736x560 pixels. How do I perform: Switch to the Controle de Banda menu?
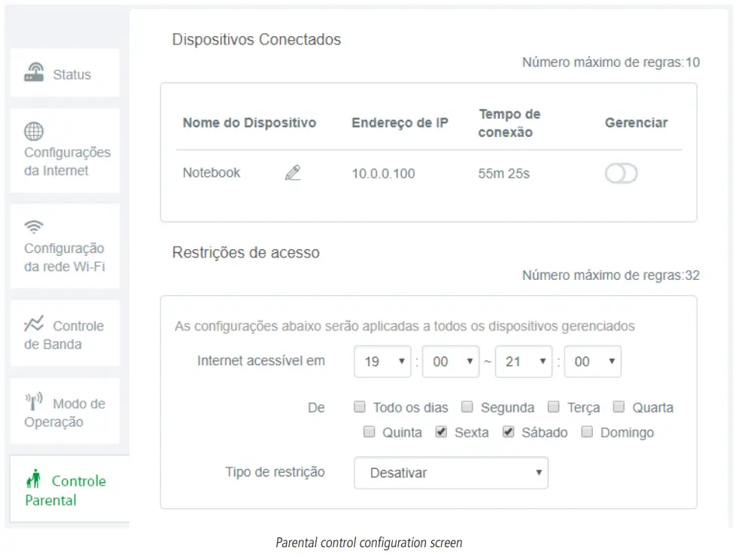(65, 333)
